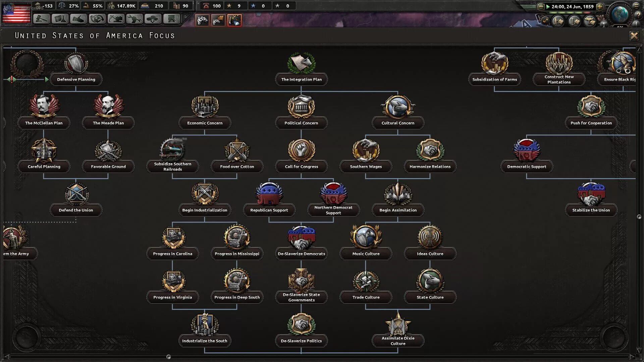Click the vertical scrollbar thumb

point(639,217)
